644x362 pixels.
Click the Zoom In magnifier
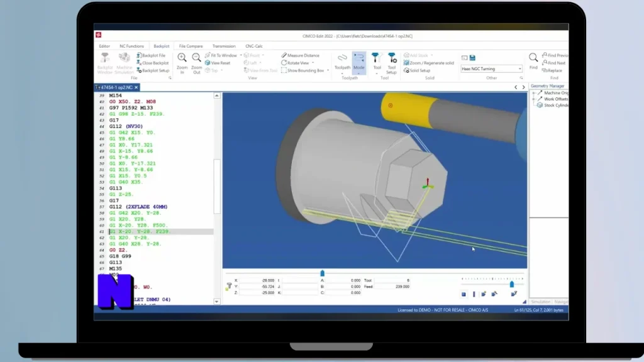pyautogui.click(x=182, y=57)
